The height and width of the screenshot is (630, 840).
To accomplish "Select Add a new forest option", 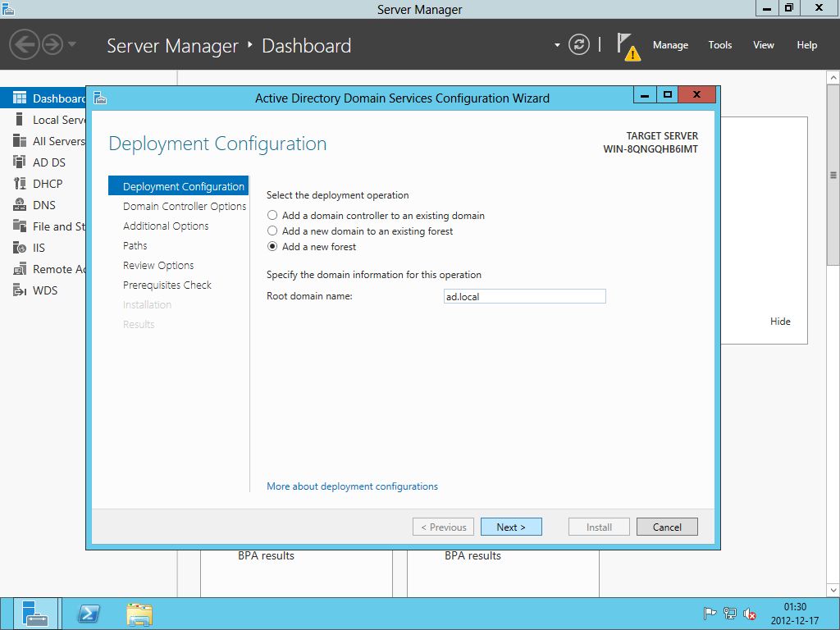I will [x=272, y=246].
